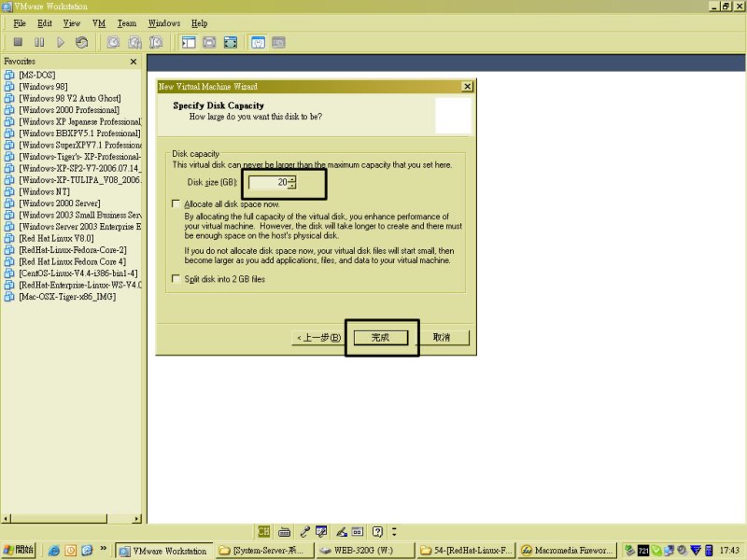Click the Reset VM toolbar icon
747x560 pixels.
click(81, 42)
